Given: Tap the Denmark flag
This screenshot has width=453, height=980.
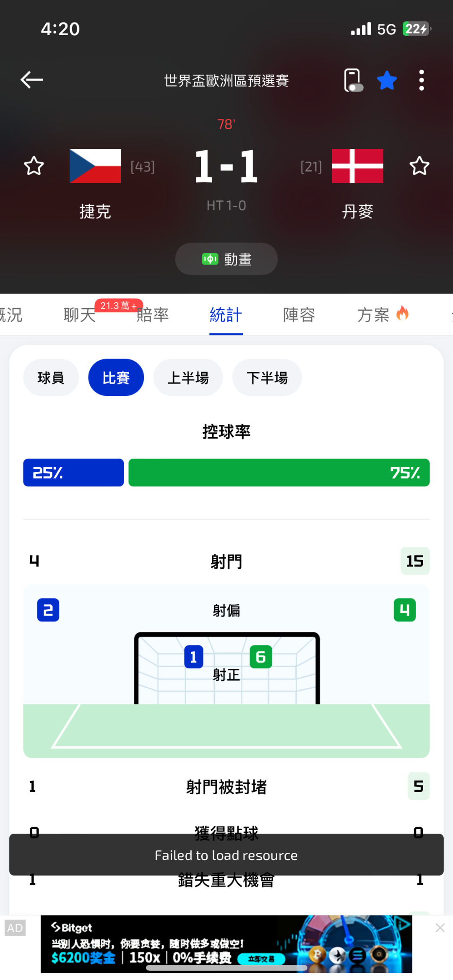Looking at the screenshot, I should (x=357, y=166).
